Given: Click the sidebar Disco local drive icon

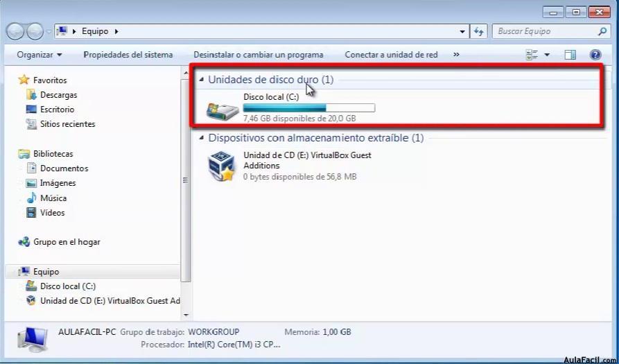Looking at the screenshot, I should tap(31, 286).
